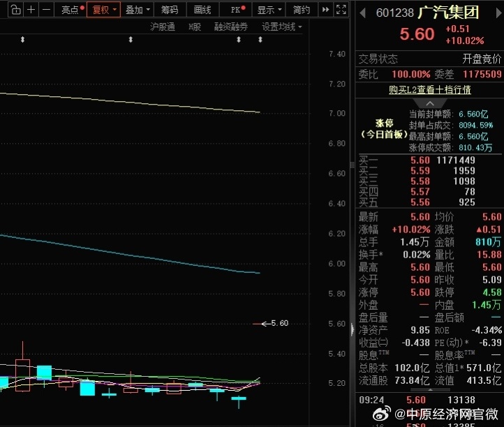Click the 总值 value 571.0亿
Screen dimensions: 504x427
(484, 368)
